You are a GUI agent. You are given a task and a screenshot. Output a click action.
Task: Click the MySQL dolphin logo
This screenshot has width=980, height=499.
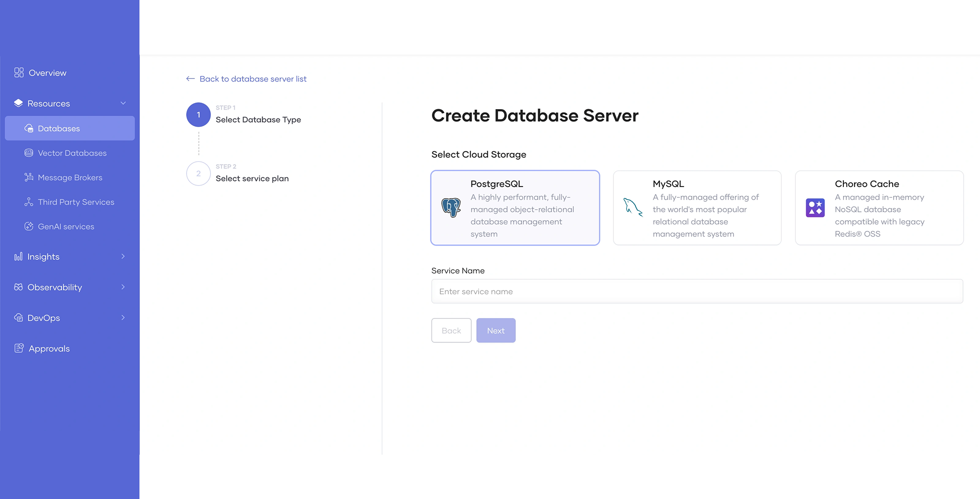[x=633, y=208]
